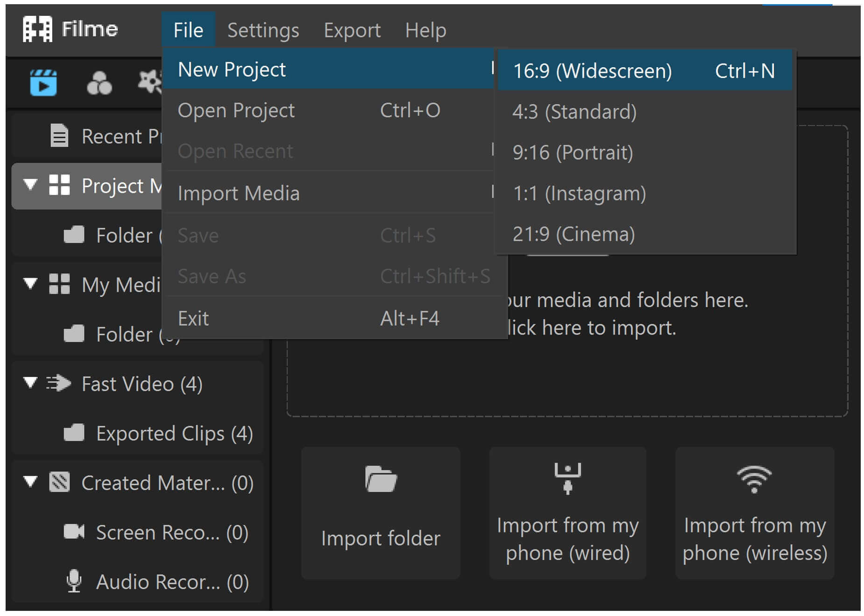This screenshot has width=864, height=616.
Task: Collapse the My Media tree section
Action: [x=30, y=284]
